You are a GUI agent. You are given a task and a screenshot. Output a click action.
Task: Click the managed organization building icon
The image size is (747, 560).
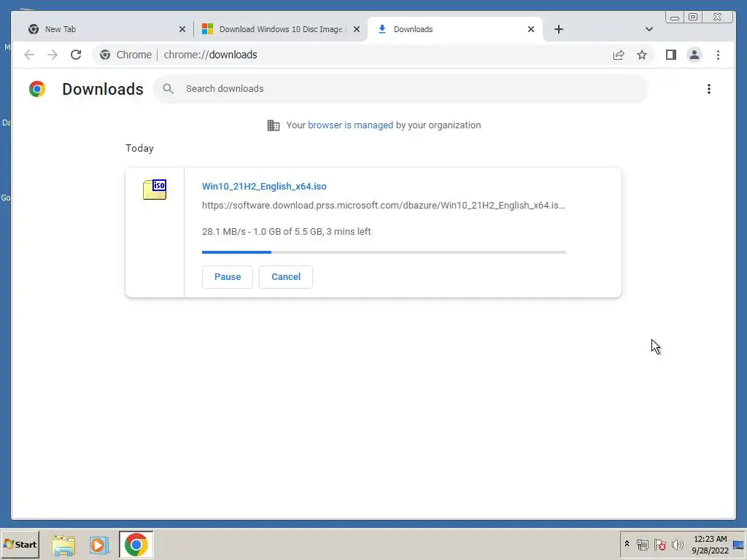click(274, 125)
